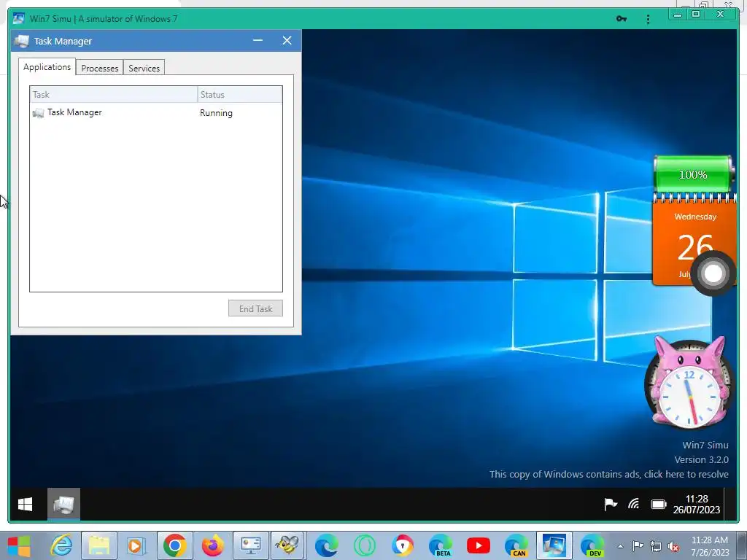
Task: Click the simulator Show Desktop strip
Action: click(731, 505)
